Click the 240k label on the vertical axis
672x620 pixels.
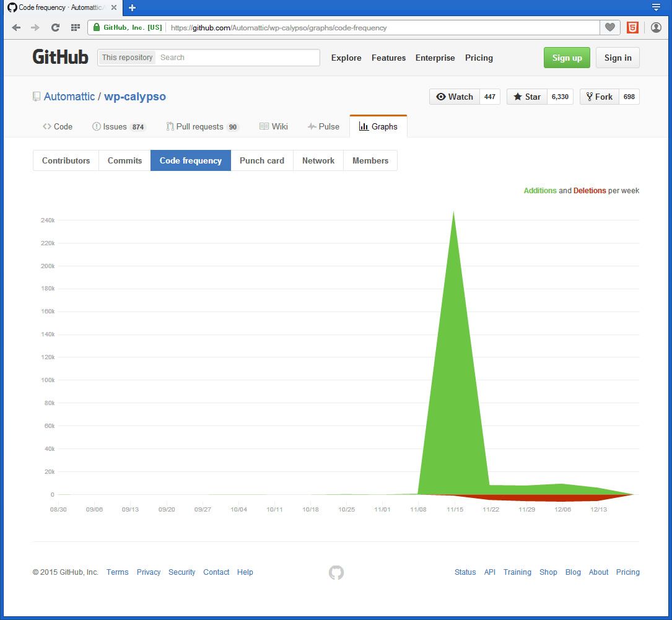click(48, 220)
